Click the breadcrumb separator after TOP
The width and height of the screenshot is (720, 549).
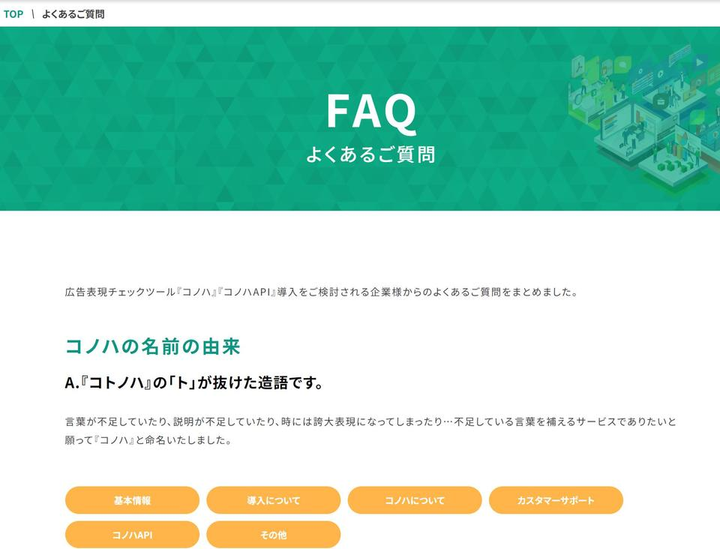coord(33,14)
